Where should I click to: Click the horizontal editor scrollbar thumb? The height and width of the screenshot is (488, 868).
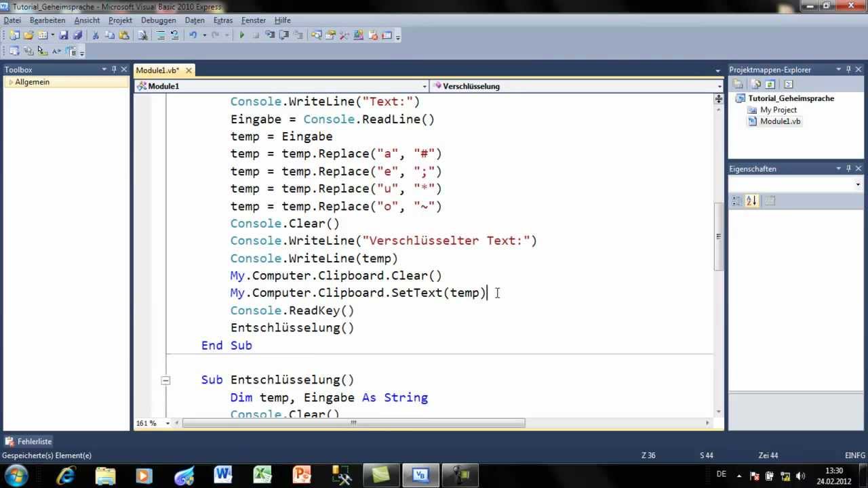click(x=353, y=423)
